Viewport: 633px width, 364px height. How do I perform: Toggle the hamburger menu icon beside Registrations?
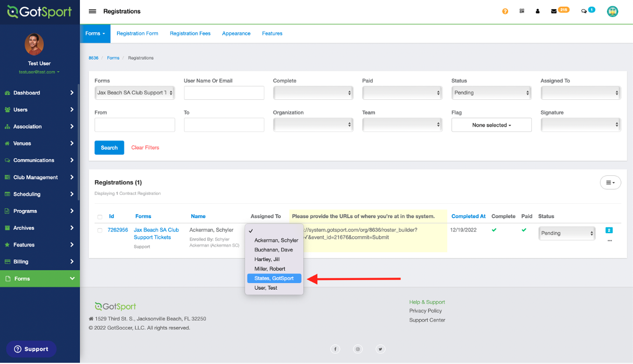pos(93,12)
